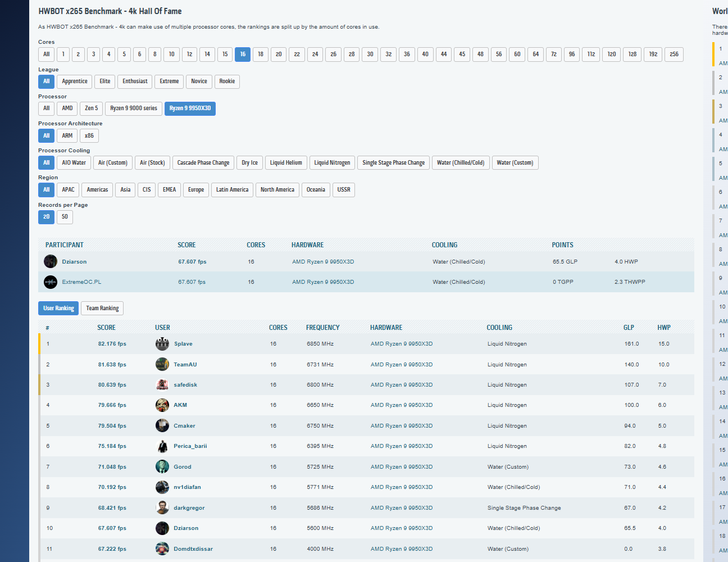This screenshot has width=728, height=562.
Task: Open Splave's 82.176 fps score
Action: [112, 344]
